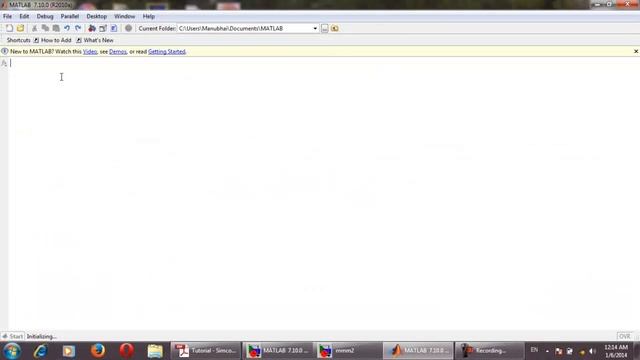Image resolution: width=640 pixels, height=360 pixels.
Task: Switch to Tutorial PDF taskbar window
Action: coord(206,351)
